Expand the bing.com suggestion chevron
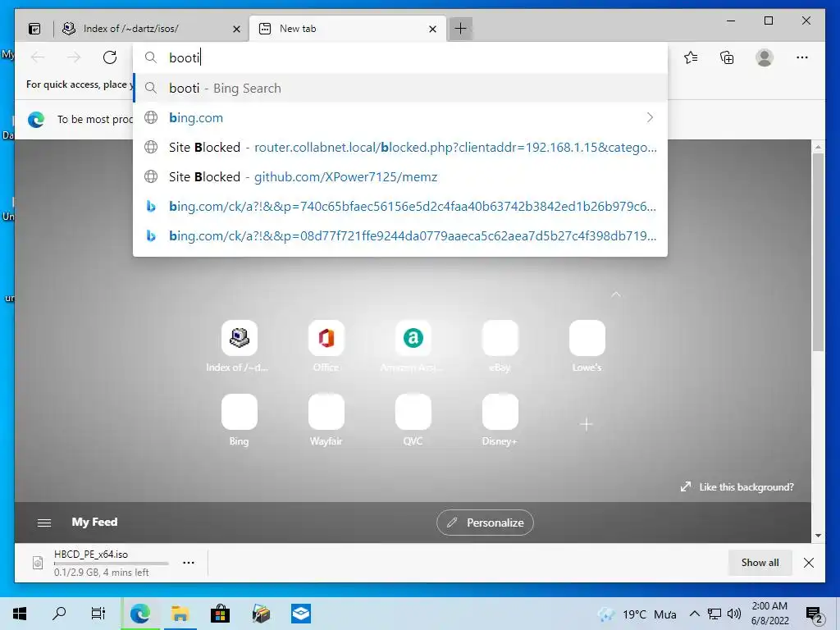840x630 pixels. 650,117
